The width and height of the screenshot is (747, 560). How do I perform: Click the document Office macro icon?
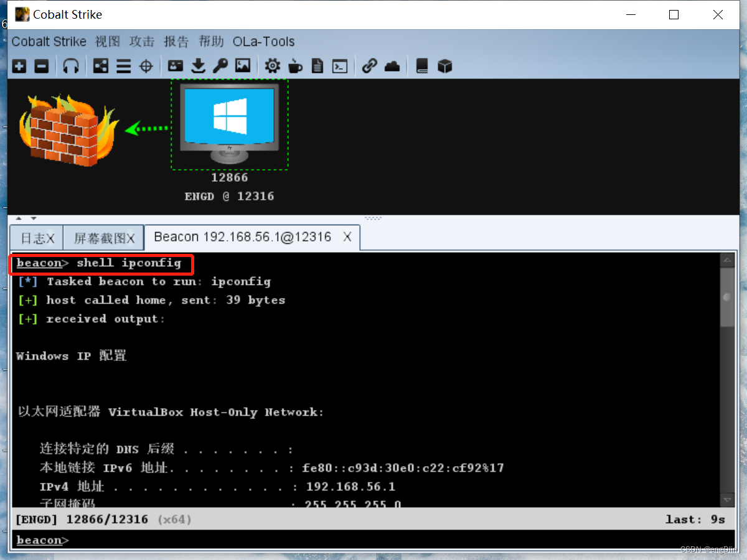click(317, 66)
